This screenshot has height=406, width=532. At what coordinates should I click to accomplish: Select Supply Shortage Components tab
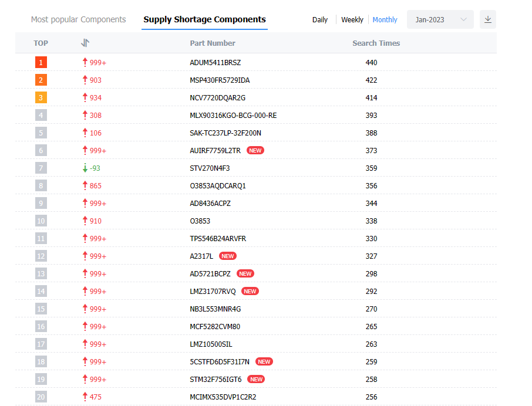click(x=204, y=19)
